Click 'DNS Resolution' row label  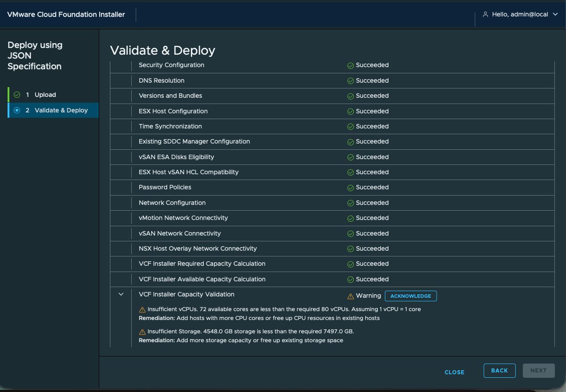coord(162,80)
